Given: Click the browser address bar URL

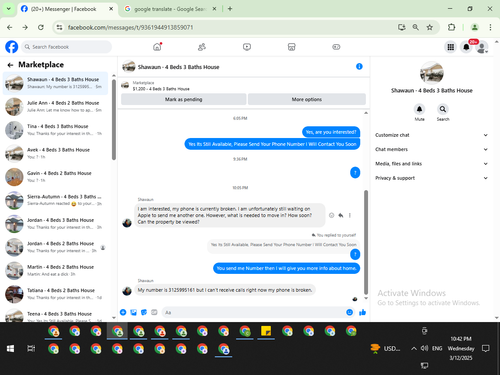Looking at the screenshot, I should click(130, 27).
